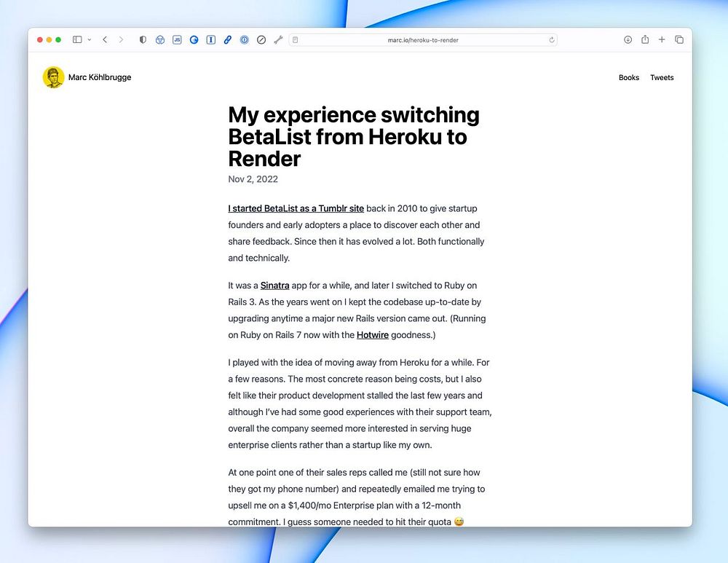Click the address bar showing marc.io/heroku-to-render
The image size is (728, 563).
pos(423,40)
